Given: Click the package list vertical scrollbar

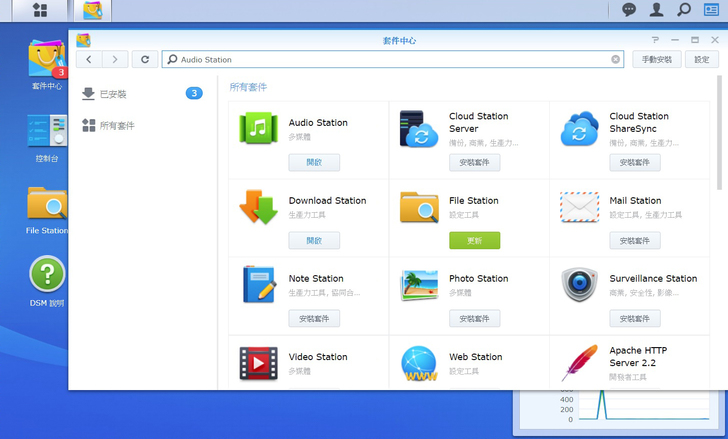Looking at the screenshot, I should click(720, 132).
